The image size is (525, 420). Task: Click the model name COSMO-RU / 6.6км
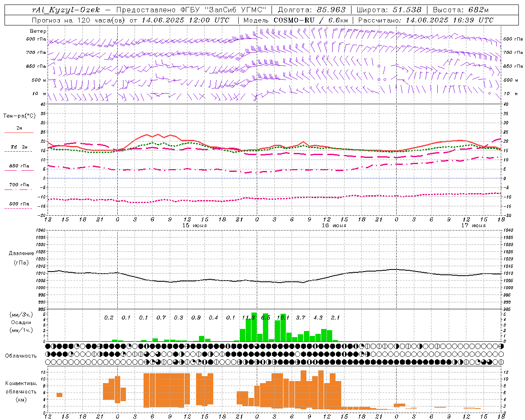click(311, 20)
